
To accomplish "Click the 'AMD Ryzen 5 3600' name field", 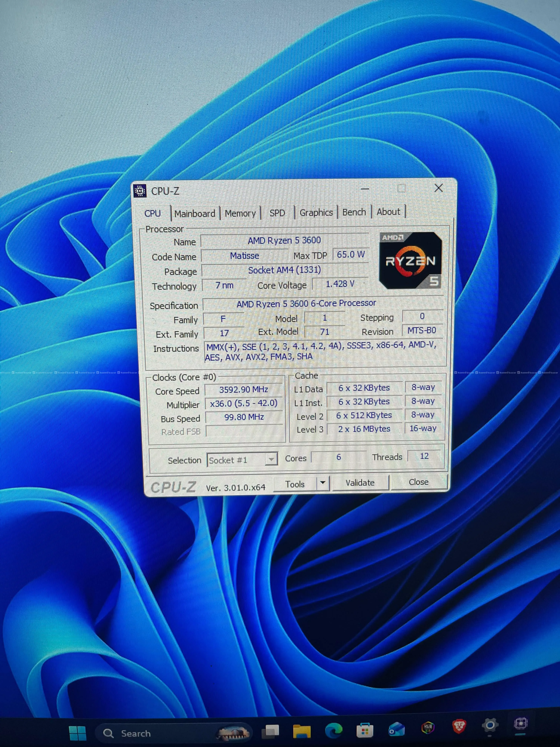I will (x=284, y=240).
